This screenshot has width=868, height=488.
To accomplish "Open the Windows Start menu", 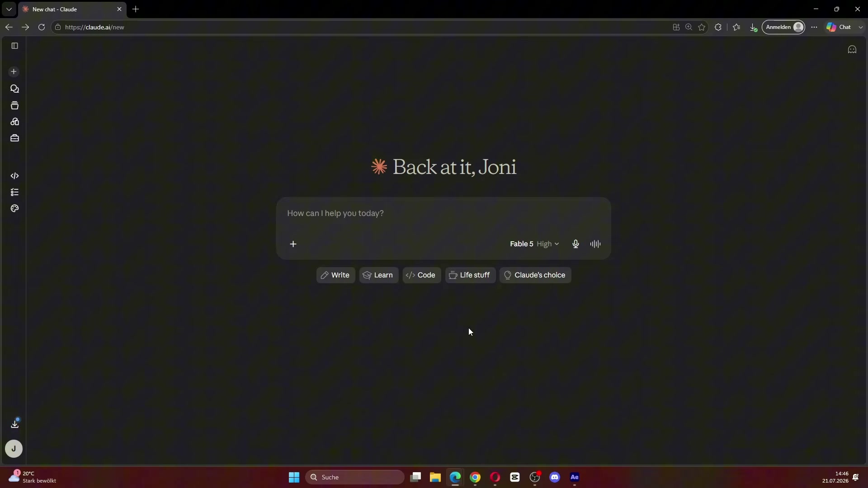I will (x=294, y=477).
